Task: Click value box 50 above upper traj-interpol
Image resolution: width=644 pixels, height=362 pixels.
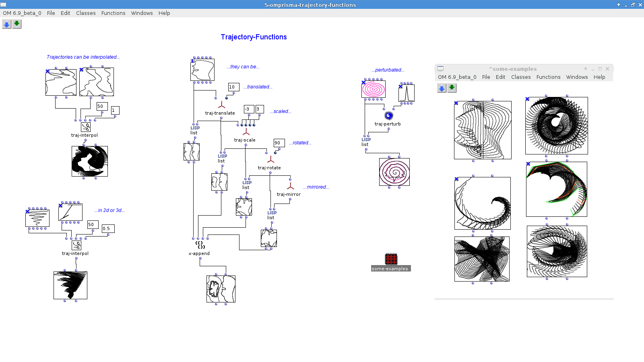Action: click(102, 106)
